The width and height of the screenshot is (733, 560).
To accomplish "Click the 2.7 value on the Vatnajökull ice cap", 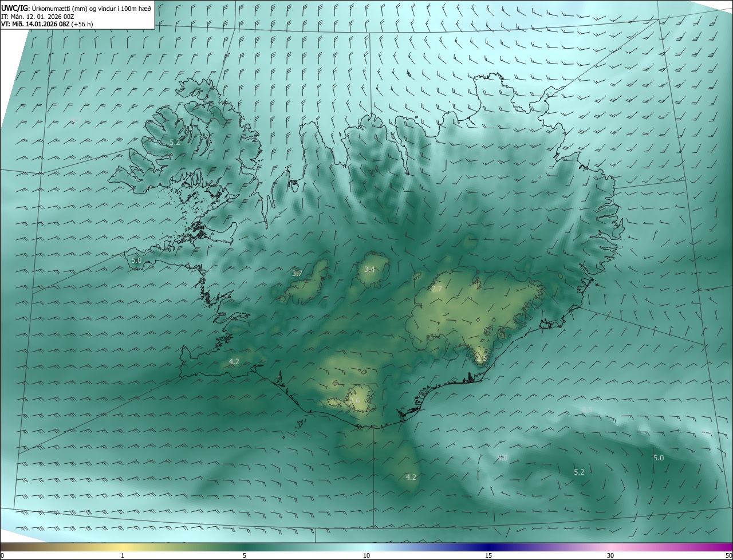I will pyautogui.click(x=436, y=289).
